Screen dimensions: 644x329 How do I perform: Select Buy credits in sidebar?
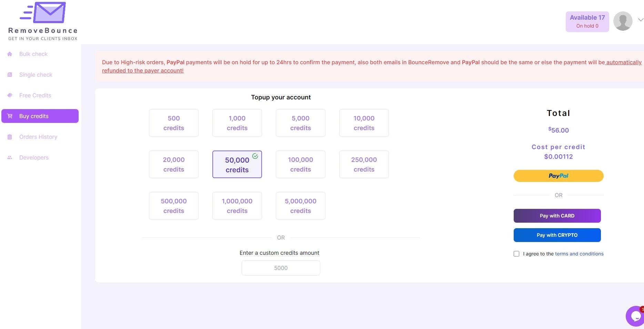[x=40, y=116]
